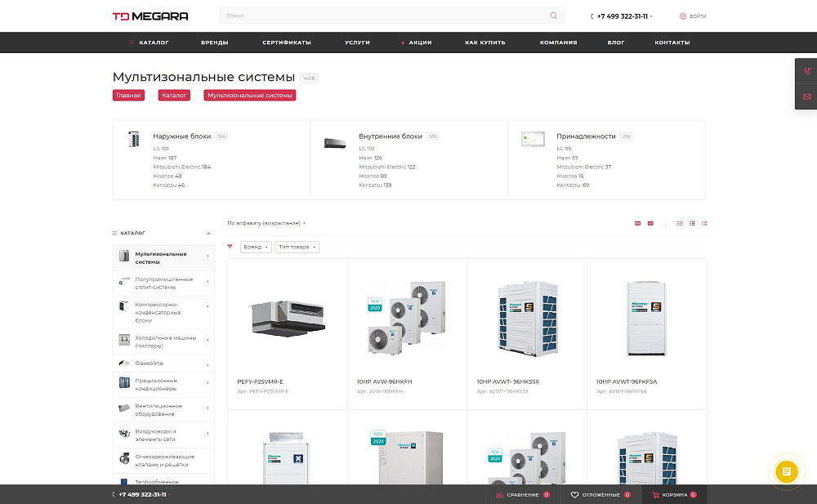Open the callback phone icon on right edge

[x=806, y=71]
